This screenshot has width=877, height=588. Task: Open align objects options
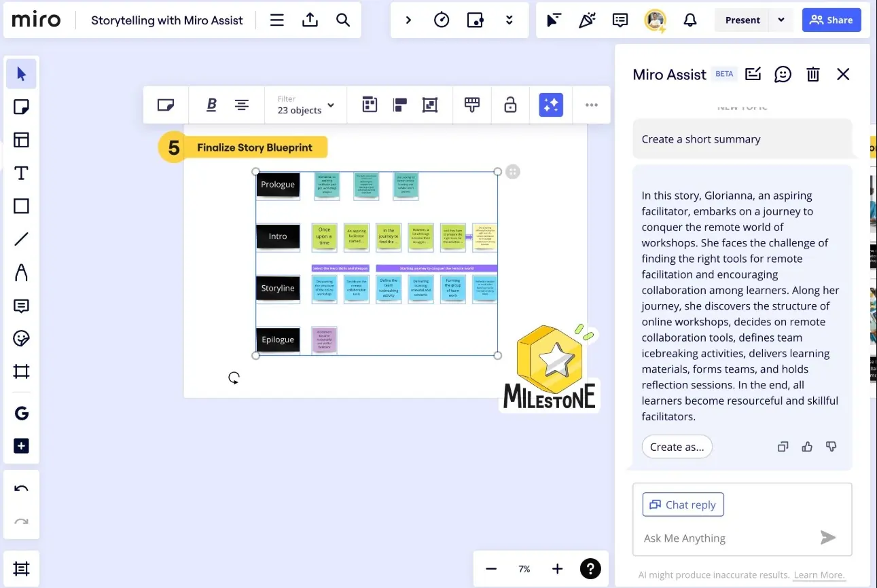[400, 105]
